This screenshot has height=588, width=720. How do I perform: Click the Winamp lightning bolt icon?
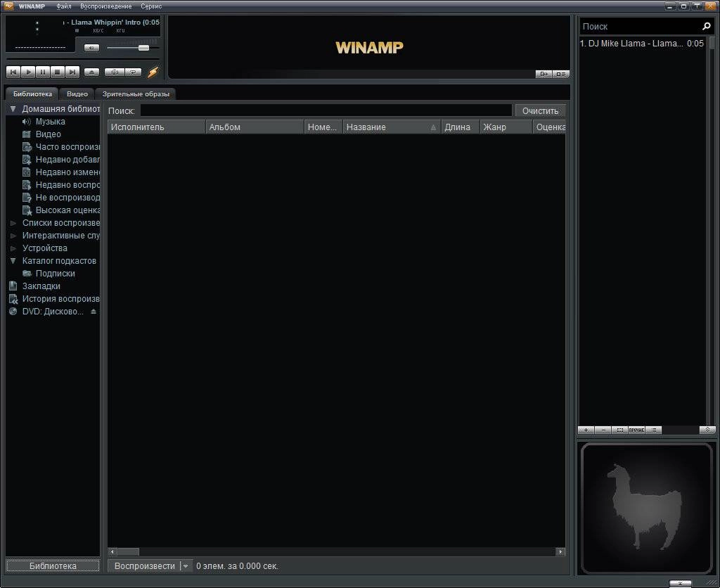click(x=153, y=72)
